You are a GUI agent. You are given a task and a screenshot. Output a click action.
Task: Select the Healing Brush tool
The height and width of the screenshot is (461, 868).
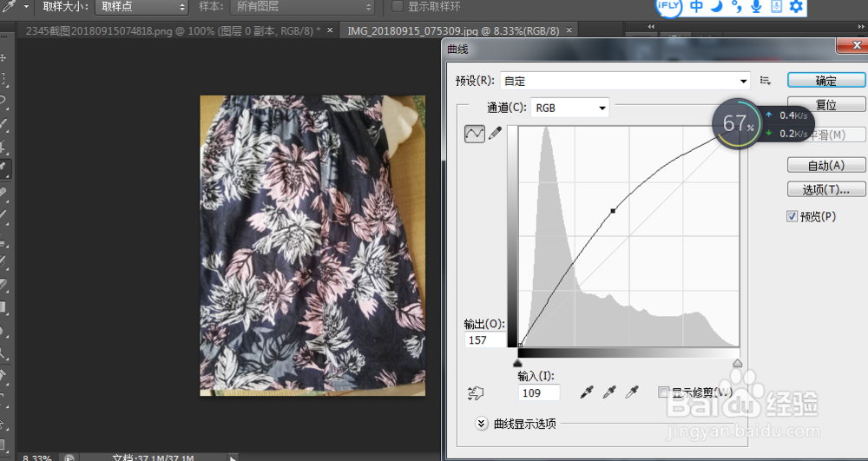(x=3, y=192)
